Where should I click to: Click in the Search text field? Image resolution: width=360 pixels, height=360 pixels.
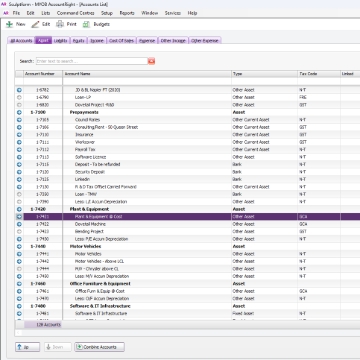click(x=92, y=61)
